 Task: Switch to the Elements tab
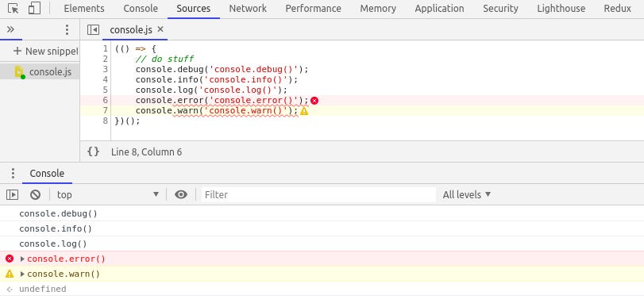[x=84, y=9]
